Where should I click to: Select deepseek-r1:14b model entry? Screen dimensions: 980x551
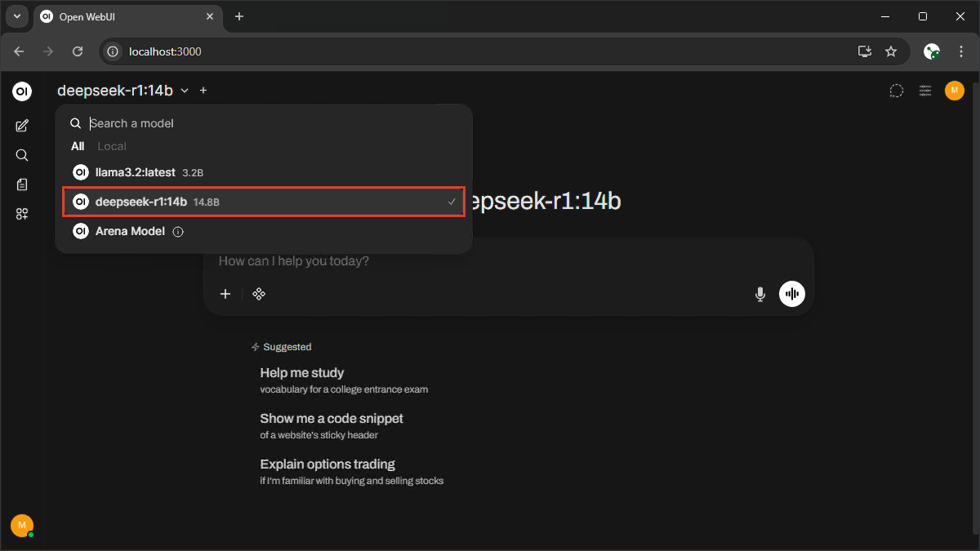(x=264, y=202)
